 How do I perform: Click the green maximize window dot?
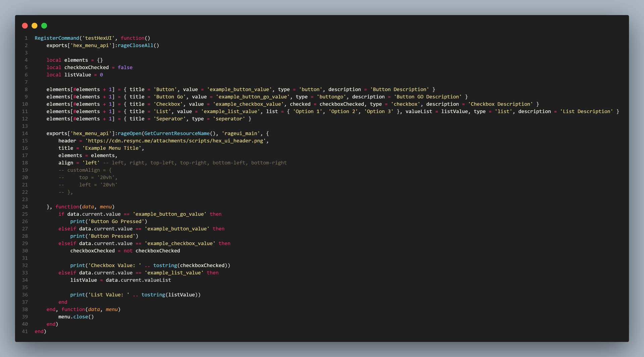point(44,26)
